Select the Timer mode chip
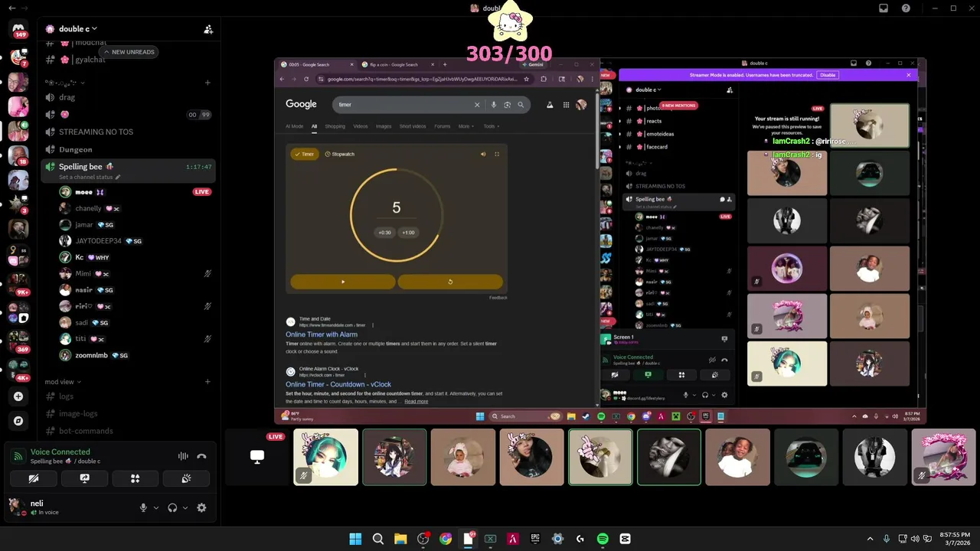Screen dimensions: 980x551 [305, 154]
